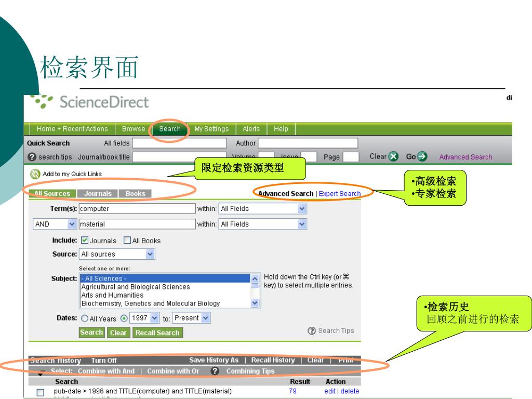
Task: Open the All sources Source dropdown
Action: click(150, 254)
